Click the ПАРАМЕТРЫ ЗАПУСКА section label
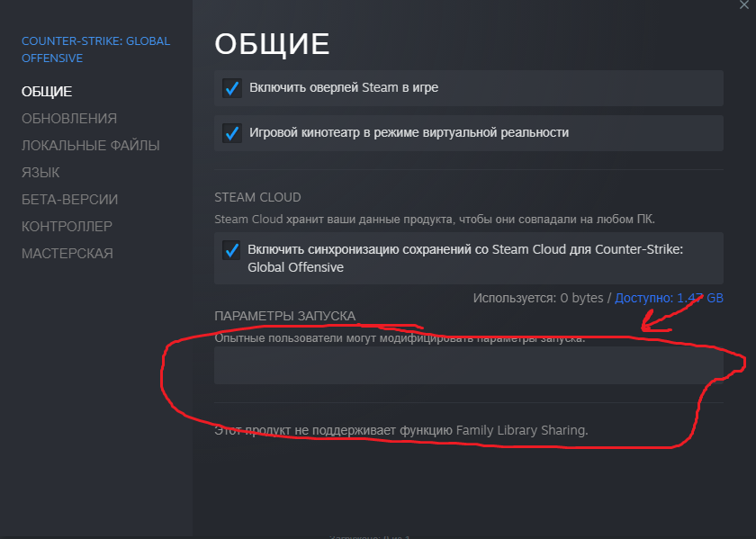Viewport: 756px width, 539px height. (x=284, y=316)
